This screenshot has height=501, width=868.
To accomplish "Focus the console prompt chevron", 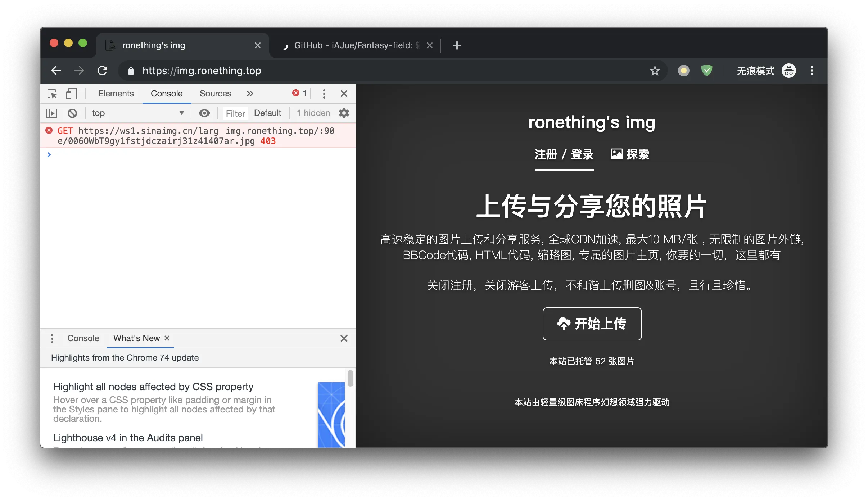I will click(x=49, y=155).
